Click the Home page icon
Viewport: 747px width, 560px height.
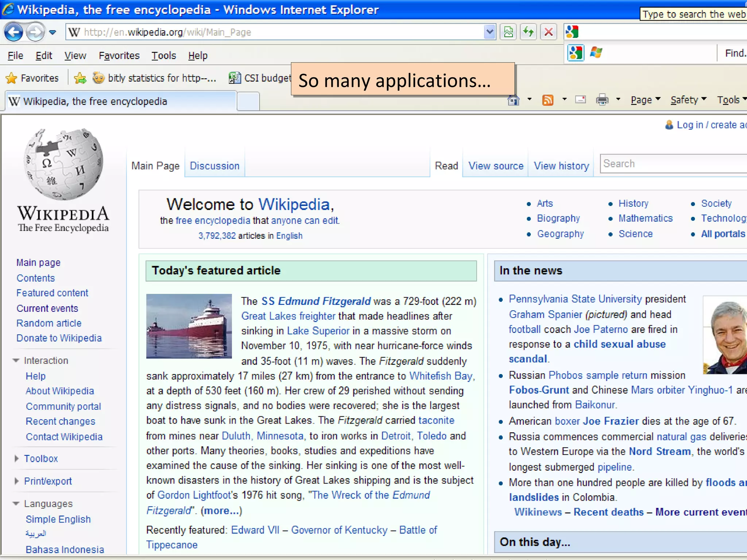click(514, 100)
